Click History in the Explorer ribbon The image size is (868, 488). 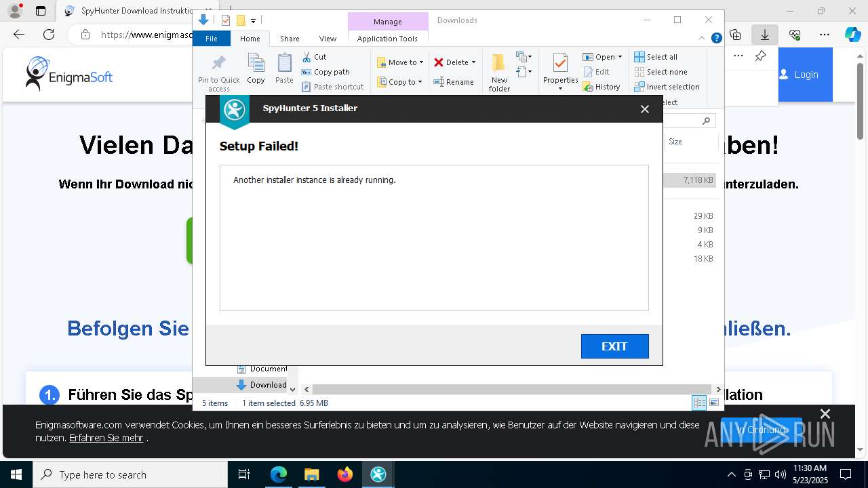tap(601, 87)
